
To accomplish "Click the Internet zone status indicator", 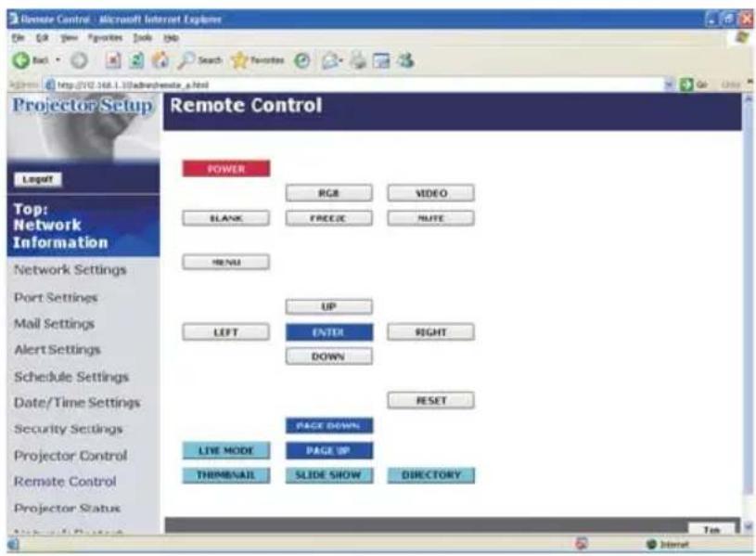I will (668, 545).
